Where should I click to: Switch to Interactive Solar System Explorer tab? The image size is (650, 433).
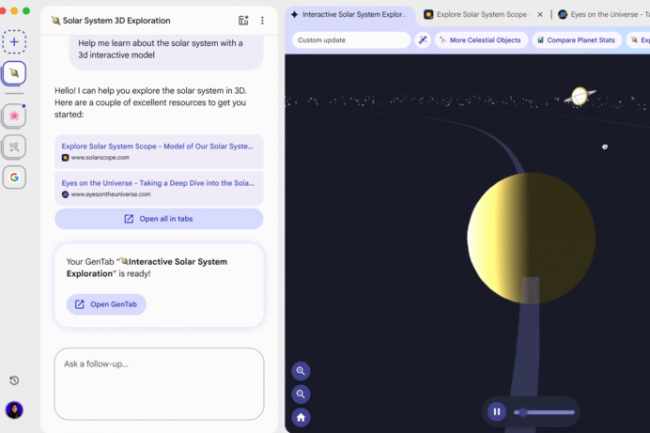(x=350, y=15)
